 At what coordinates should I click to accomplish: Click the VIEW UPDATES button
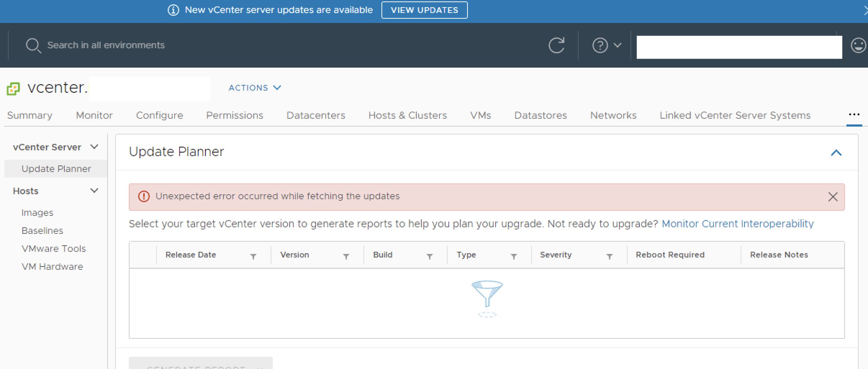pos(424,10)
